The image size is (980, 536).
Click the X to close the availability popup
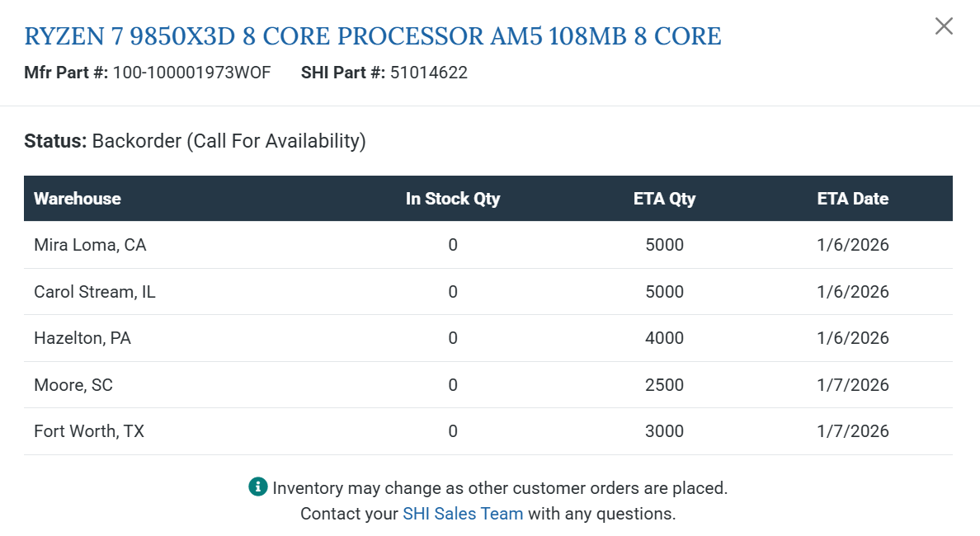(x=944, y=26)
